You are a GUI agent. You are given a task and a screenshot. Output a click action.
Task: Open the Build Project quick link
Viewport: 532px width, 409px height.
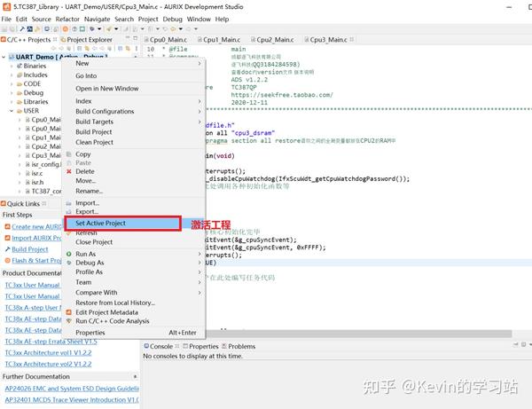[30, 249]
